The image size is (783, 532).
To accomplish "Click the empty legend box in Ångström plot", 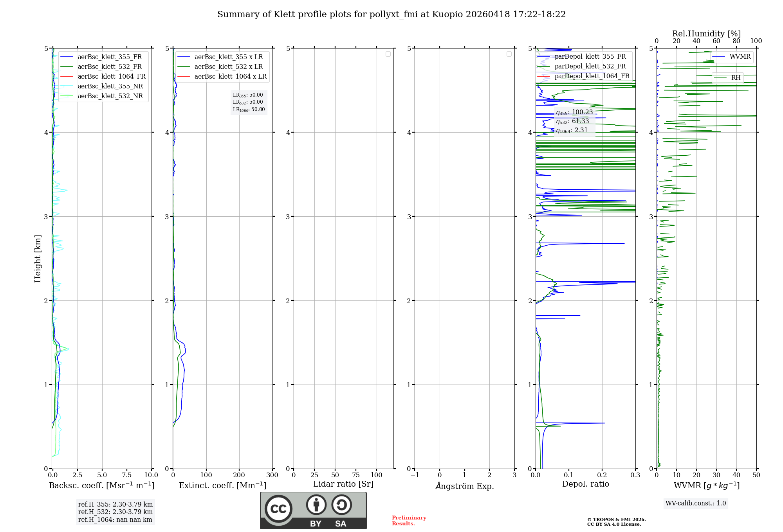I will click(x=509, y=54).
